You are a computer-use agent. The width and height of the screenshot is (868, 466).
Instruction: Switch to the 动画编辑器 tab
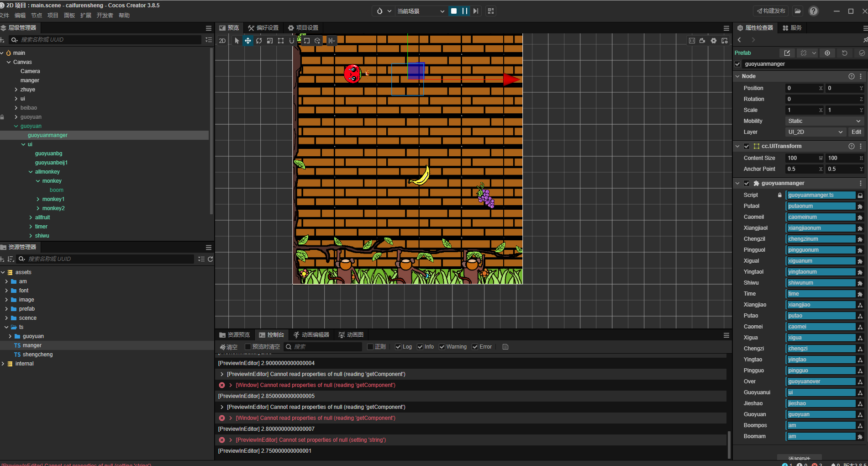[311, 335]
